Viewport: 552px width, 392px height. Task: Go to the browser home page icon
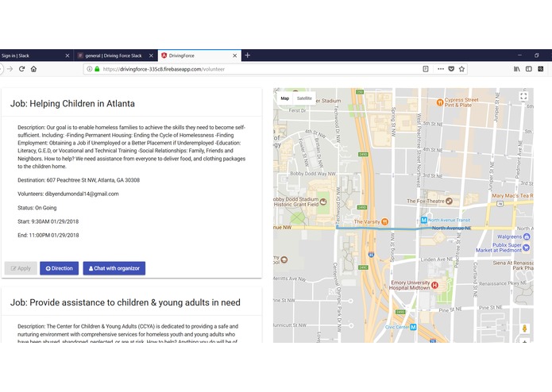34,69
